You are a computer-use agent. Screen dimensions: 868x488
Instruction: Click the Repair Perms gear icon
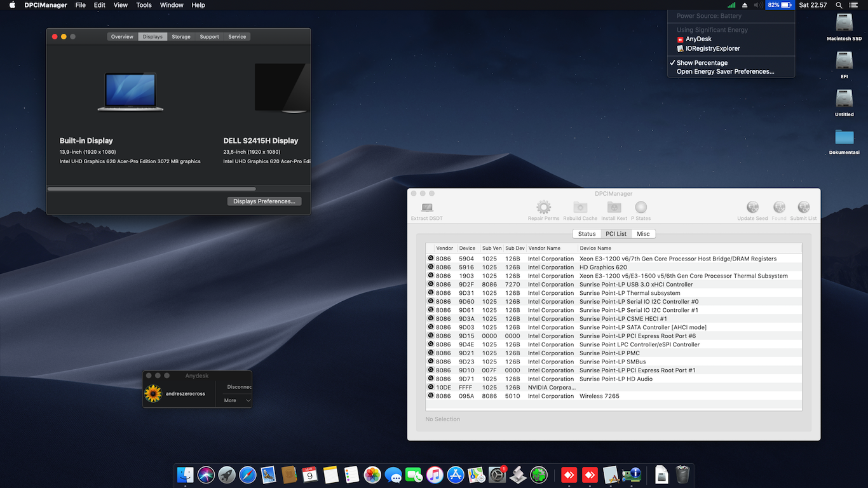[543, 207]
